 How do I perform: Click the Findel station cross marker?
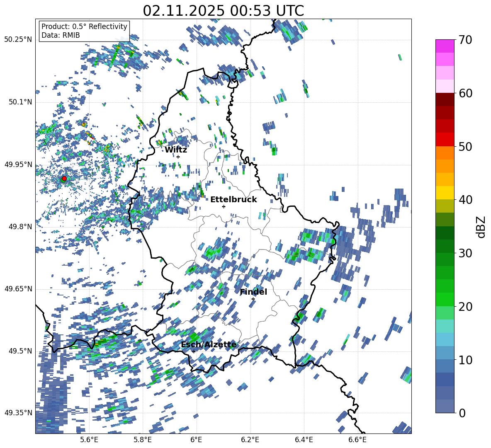(253, 299)
